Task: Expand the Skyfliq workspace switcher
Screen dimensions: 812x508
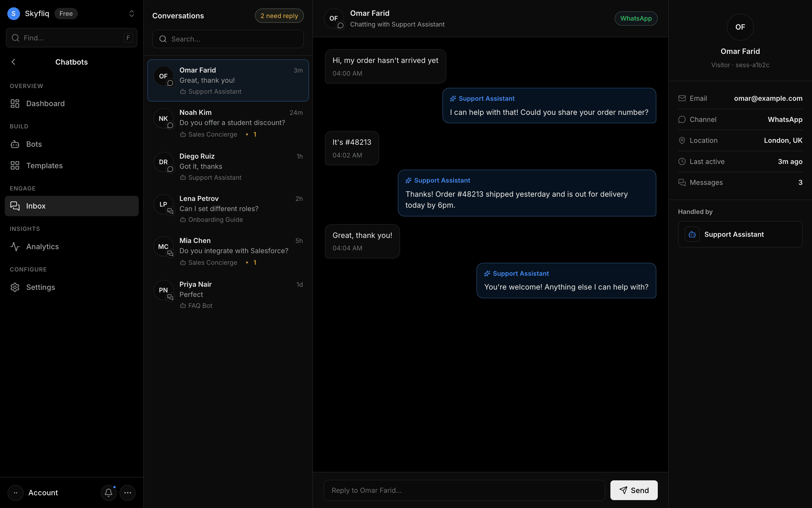Action: (x=132, y=14)
